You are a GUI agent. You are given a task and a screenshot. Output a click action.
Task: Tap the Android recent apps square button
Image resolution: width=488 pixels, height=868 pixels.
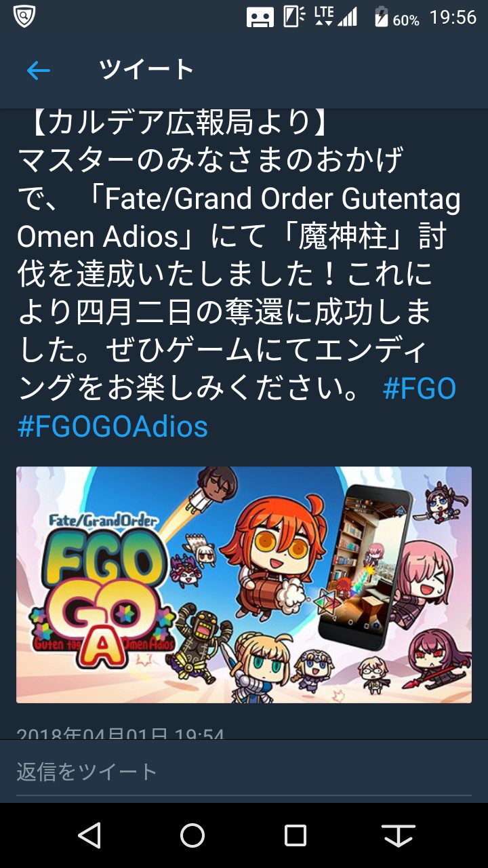click(x=296, y=835)
